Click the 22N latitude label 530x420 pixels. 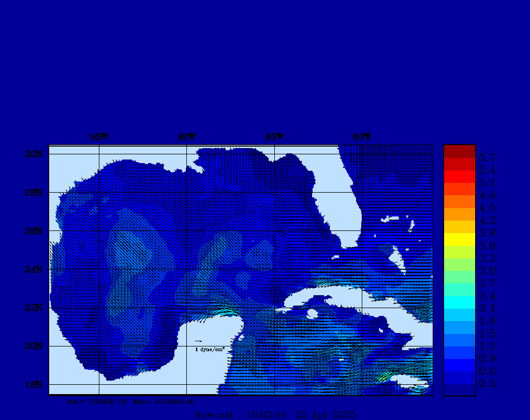(35, 308)
